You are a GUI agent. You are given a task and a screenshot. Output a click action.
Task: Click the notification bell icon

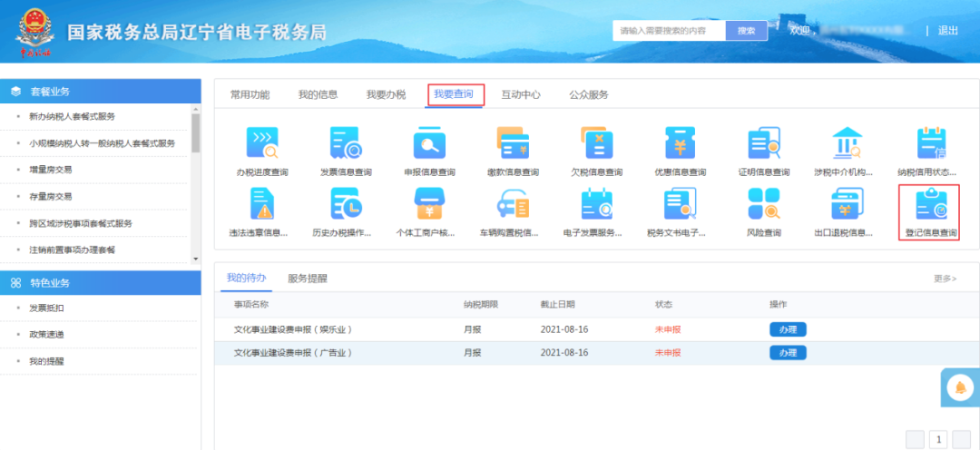tap(960, 388)
